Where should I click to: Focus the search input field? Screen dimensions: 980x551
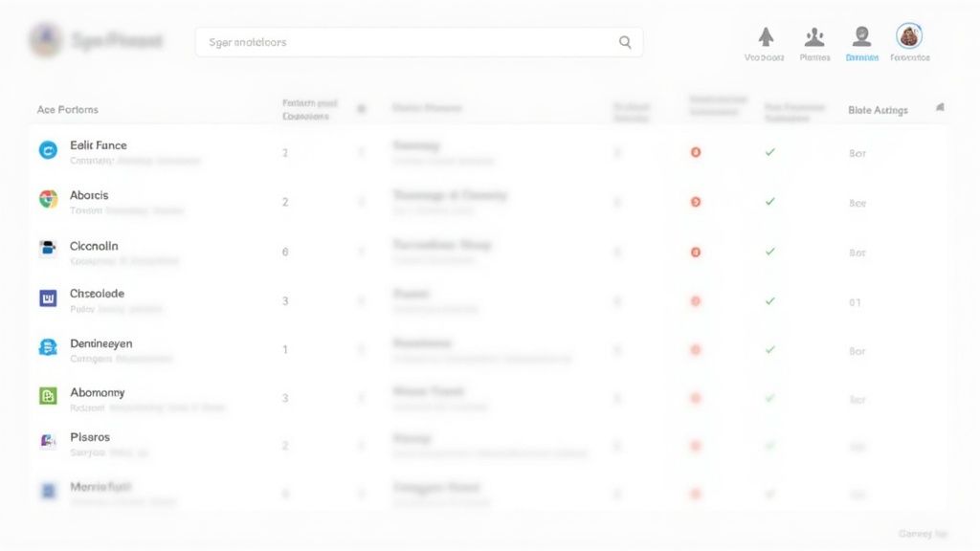click(x=407, y=42)
